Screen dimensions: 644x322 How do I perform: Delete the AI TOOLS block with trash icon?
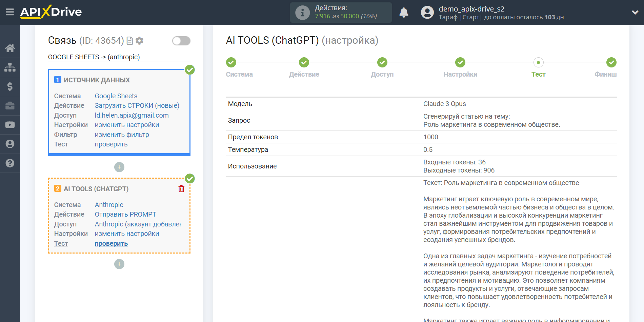pos(181,189)
